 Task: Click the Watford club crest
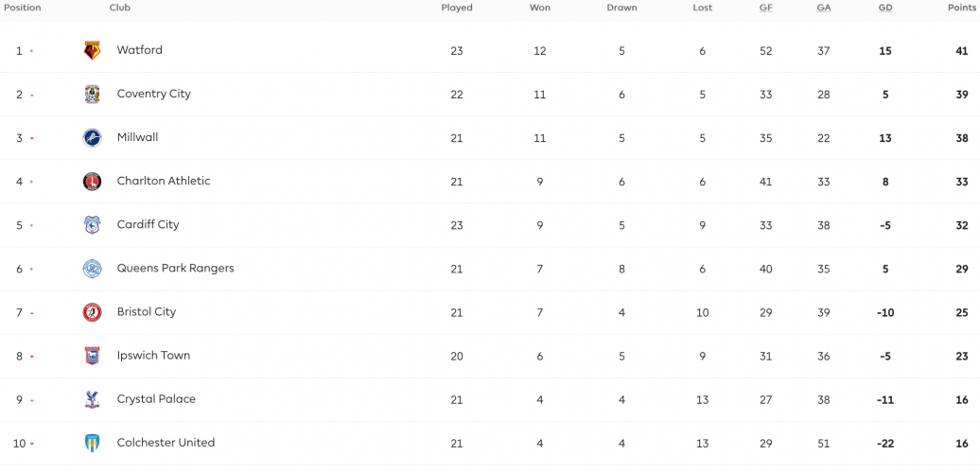click(x=93, y=51)
